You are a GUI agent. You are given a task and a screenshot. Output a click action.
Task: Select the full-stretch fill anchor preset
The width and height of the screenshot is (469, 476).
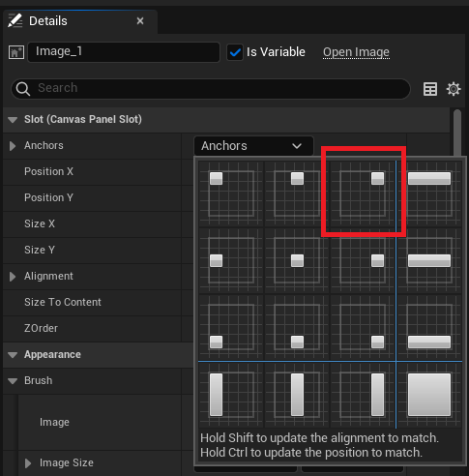(429, 395)
